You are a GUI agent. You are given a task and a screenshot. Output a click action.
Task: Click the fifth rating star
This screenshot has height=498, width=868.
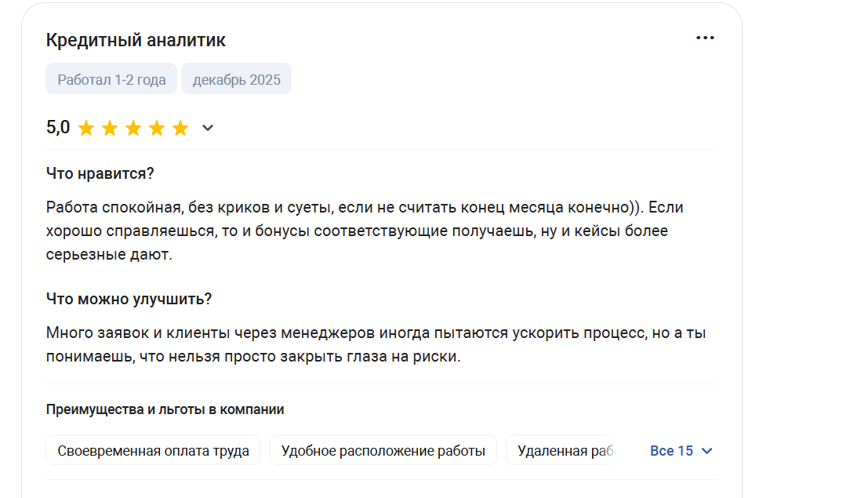point(180,129)
